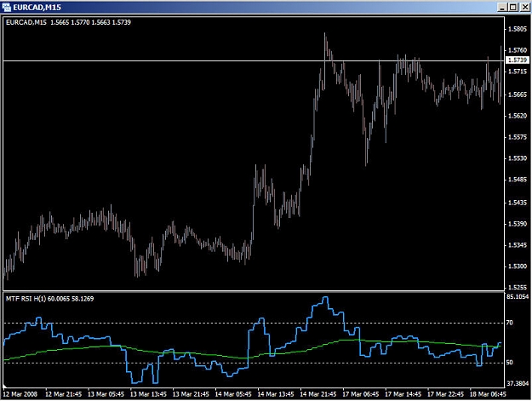Click the price scale value 1.5530
532x401 pixels.
tap(517, 158)
